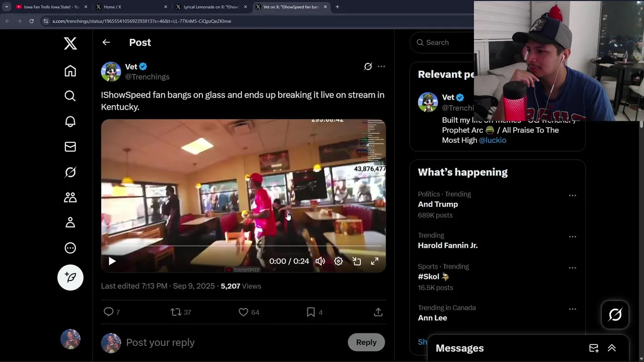Open video settings gear icon

[339, 261]
